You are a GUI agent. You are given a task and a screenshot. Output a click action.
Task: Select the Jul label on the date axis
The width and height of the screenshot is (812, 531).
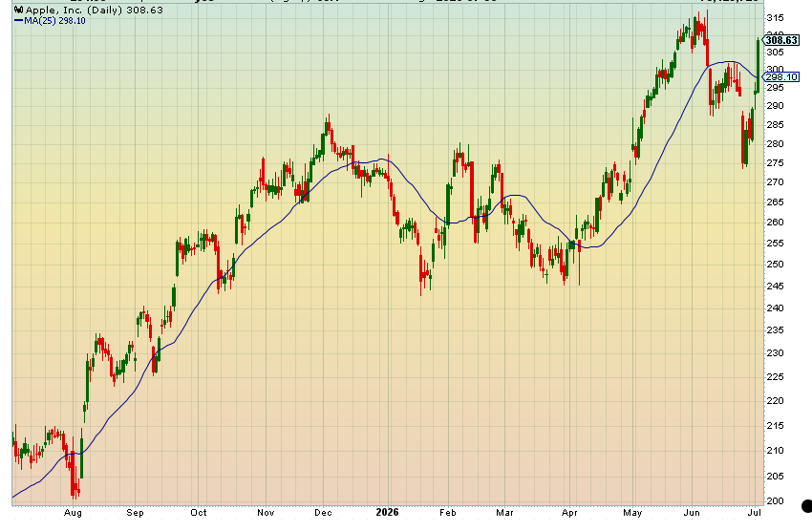click(755, 513)
